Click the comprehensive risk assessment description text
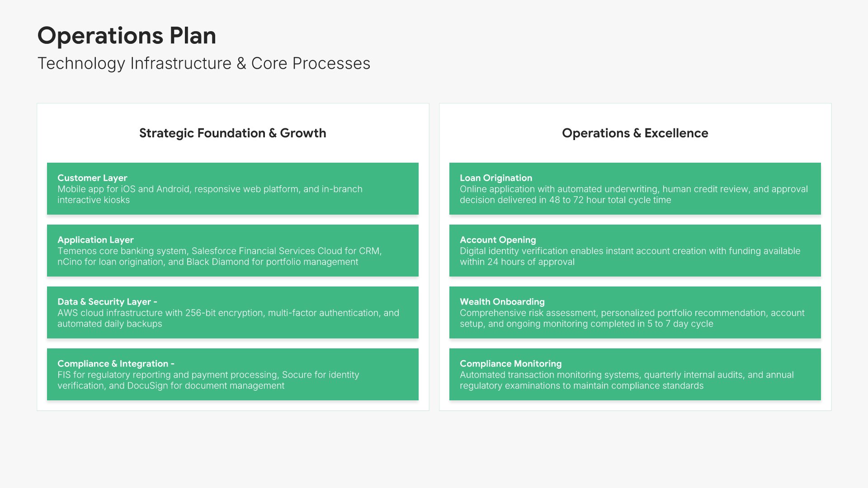Image resolution: width=868 pixels, height=488 pixels. coord(632,319)
